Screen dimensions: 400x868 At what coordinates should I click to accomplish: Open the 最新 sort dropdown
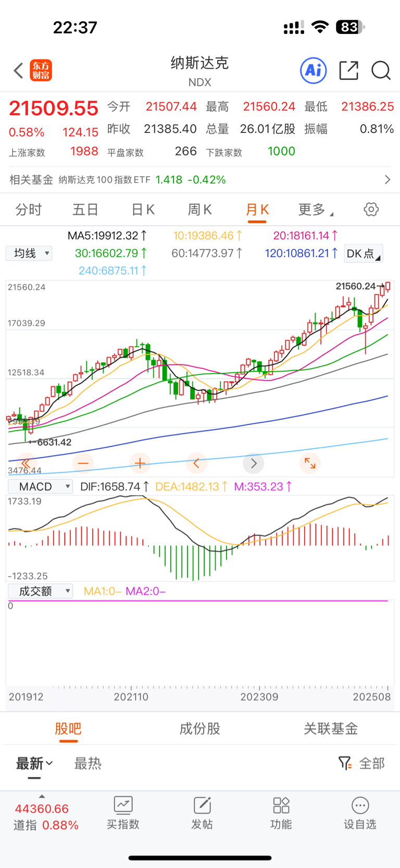click(34, 764)
